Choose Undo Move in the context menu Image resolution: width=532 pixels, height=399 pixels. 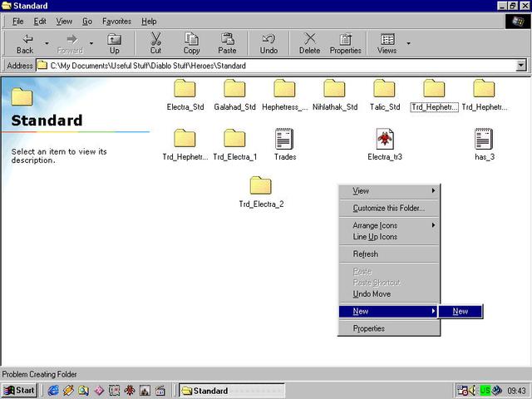click(x=389, y=293)
